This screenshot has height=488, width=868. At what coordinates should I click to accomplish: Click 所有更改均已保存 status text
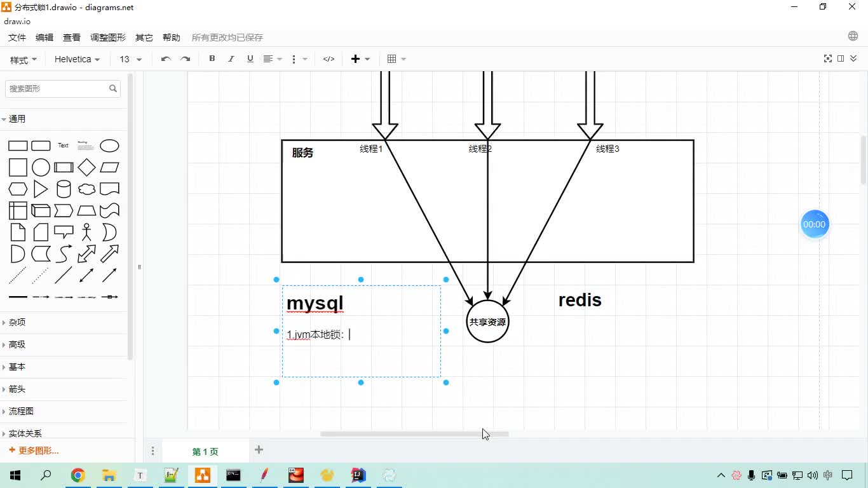[227, 37]
